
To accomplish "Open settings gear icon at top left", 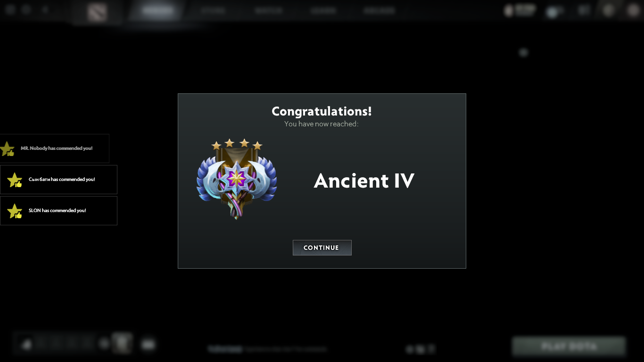I will click(x=10, y=9).
